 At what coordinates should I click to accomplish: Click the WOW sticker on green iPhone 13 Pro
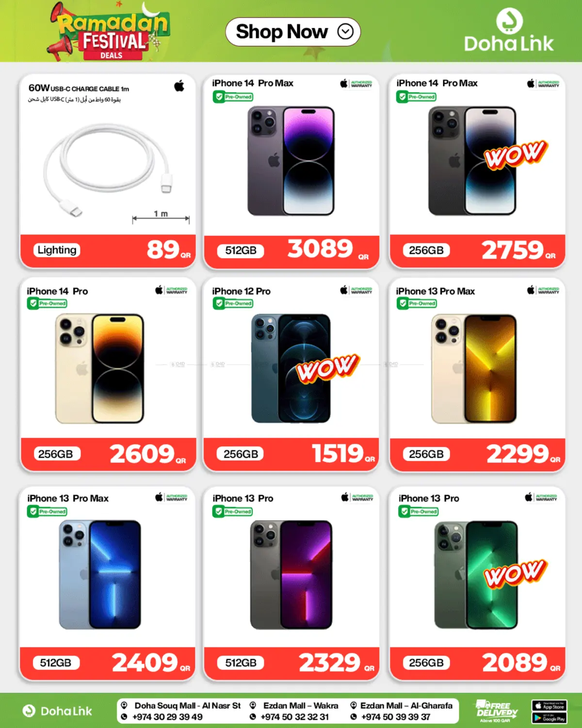pyautogui.click(x=515, y=574)
